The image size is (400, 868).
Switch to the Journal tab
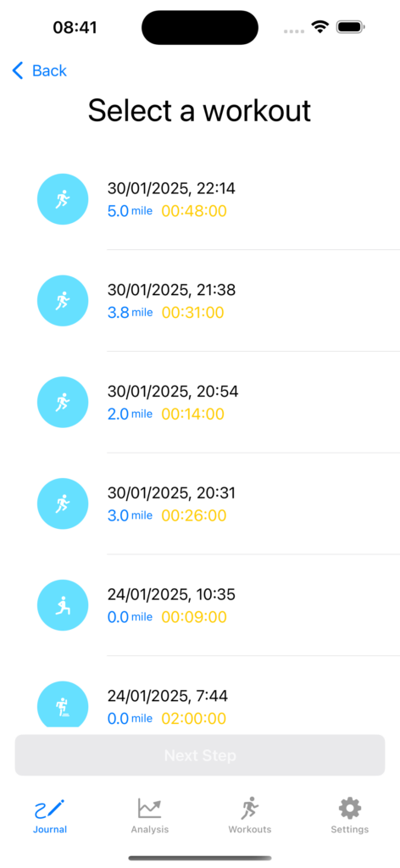point(50,816)
